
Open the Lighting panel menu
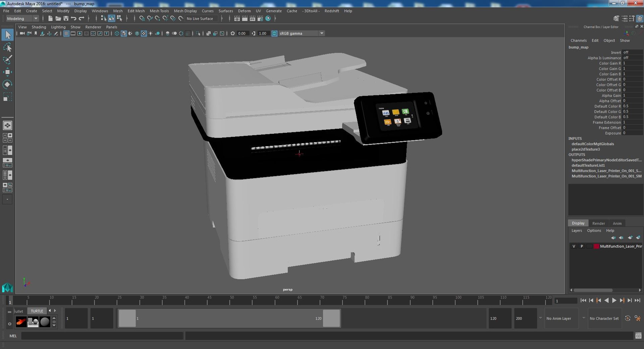[58, 27]
